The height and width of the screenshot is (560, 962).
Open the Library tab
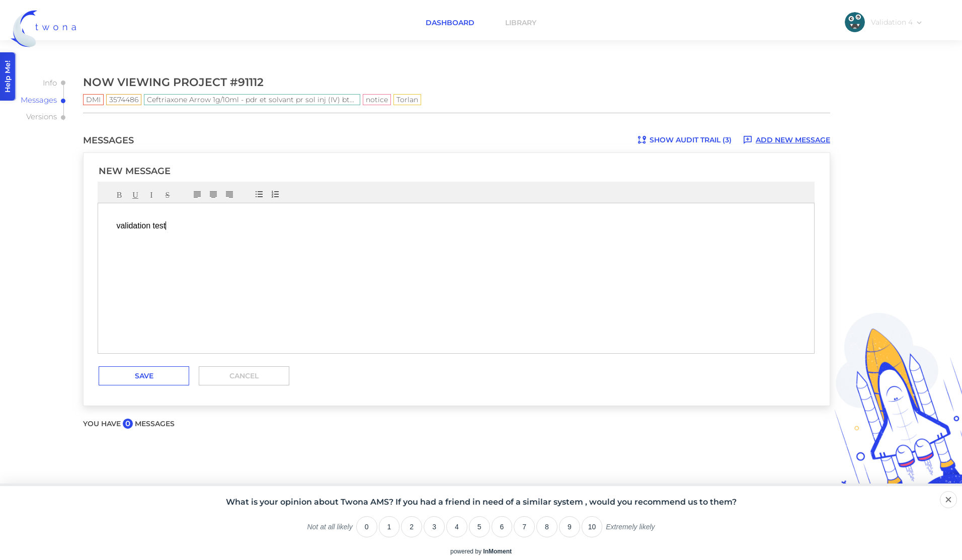[x=521, y=23]
